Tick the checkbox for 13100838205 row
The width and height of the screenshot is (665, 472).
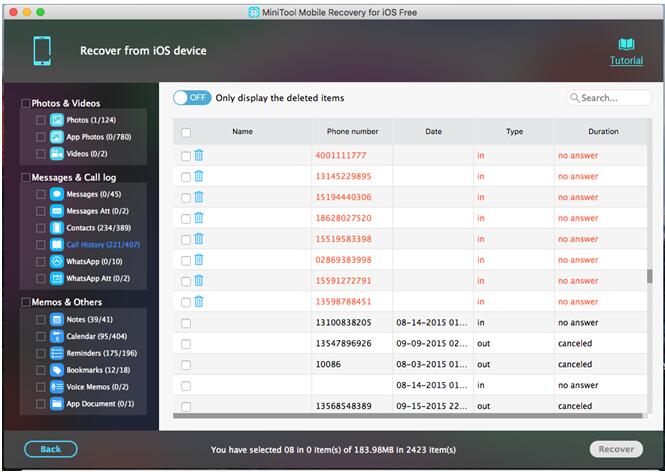coord(186,323)
